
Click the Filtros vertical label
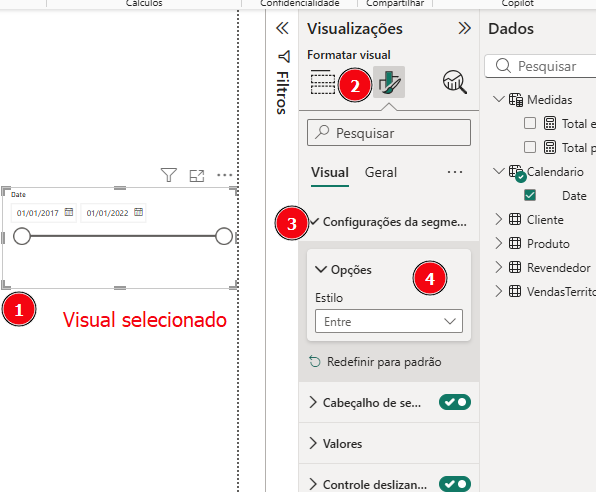pos(282,93)
